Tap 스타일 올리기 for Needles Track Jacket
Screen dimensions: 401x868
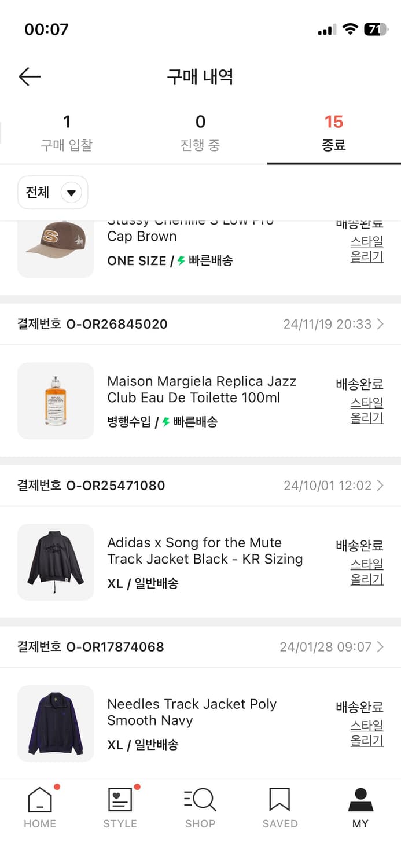tap(367, 733)
